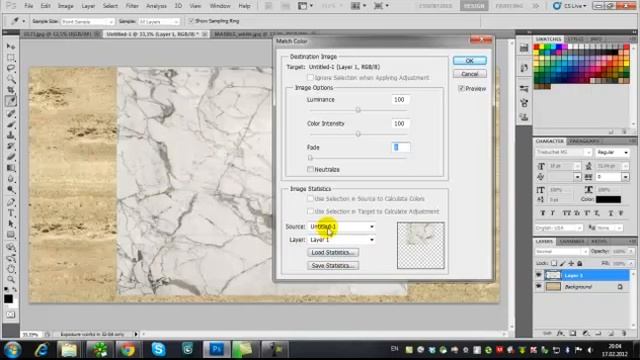Open Photoshop from the taskbar
Viewport: 640px width, 360px height.
pyautogui.click(x=216, y=350)
